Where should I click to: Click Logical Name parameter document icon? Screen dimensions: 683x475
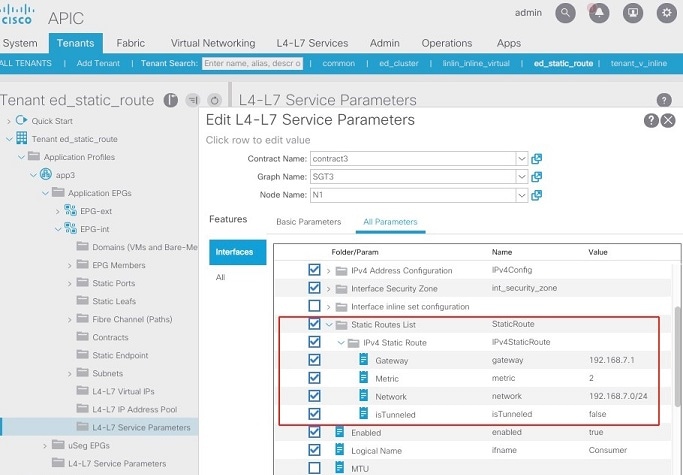point(339,449)
